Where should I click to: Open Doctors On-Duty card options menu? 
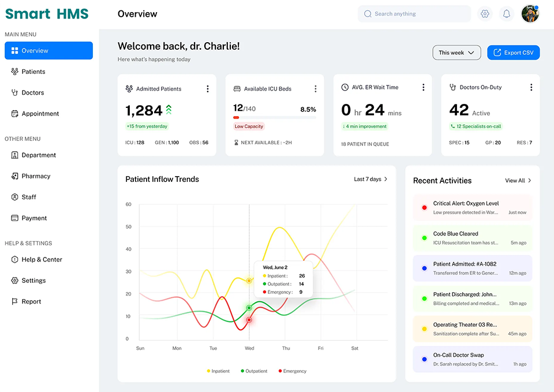(x=531, y=87)
